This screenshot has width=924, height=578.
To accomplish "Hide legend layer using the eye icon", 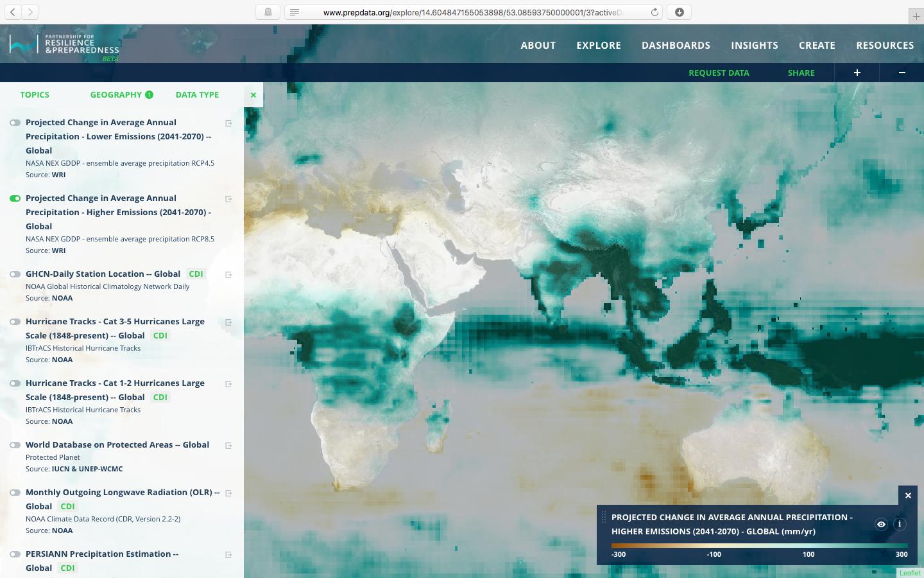I will pyautogui.click(x=881, y=524).
